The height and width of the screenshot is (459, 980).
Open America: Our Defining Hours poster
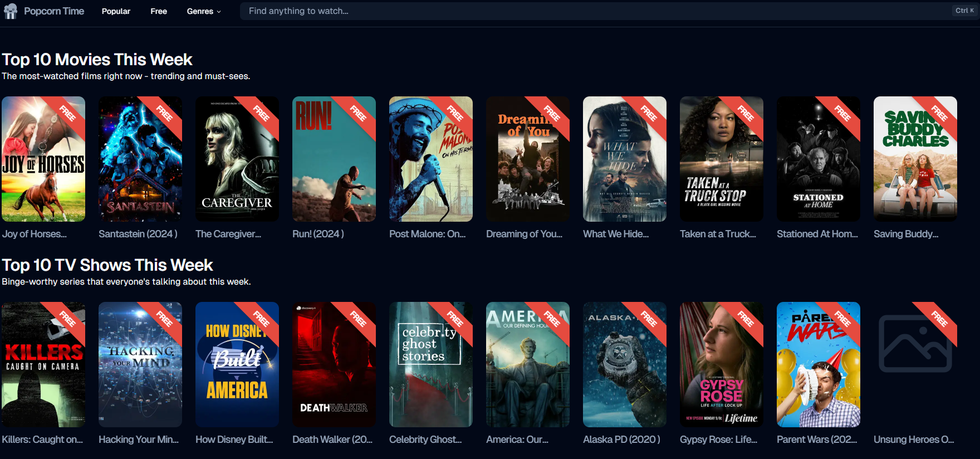coord(528,364)
